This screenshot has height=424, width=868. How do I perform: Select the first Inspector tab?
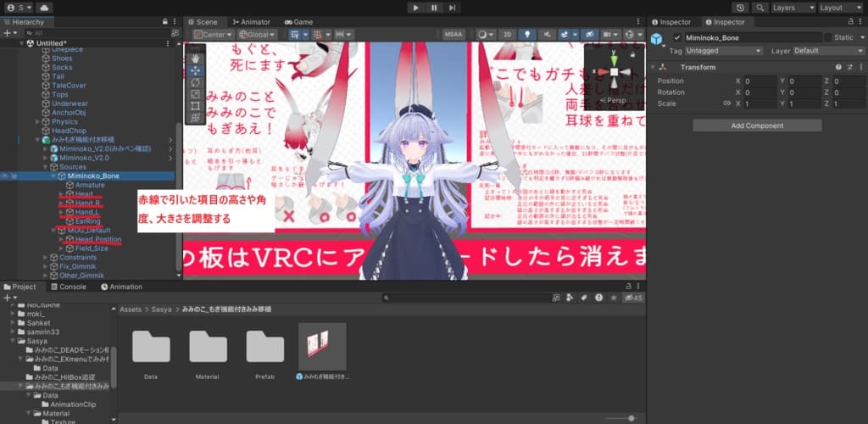coord(671,22)
